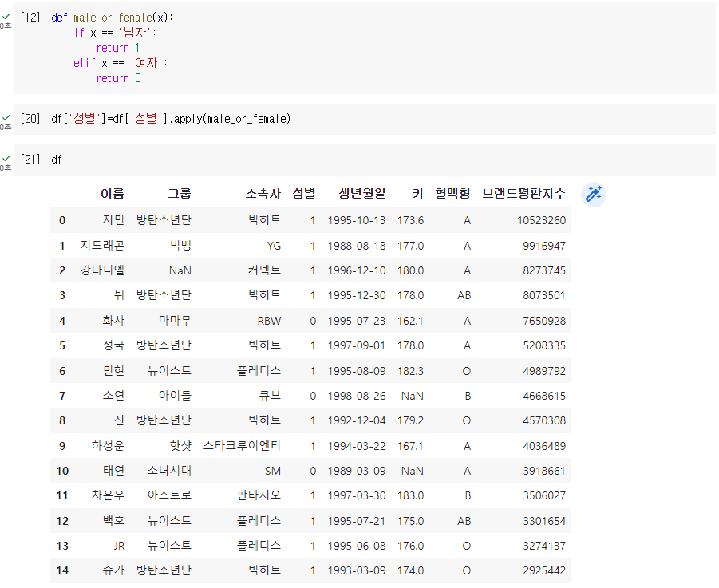Click the brand index '7650928'
Viewport: 719px width, 588px height.
[x=544, y=321]
